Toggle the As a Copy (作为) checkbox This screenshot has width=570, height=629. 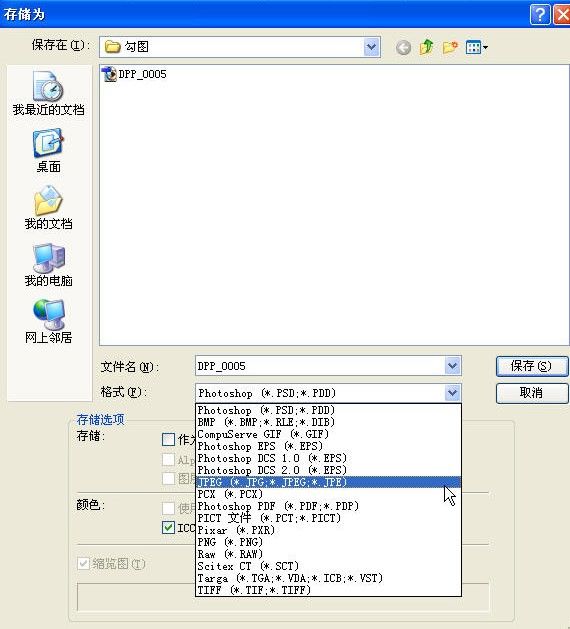168,439
